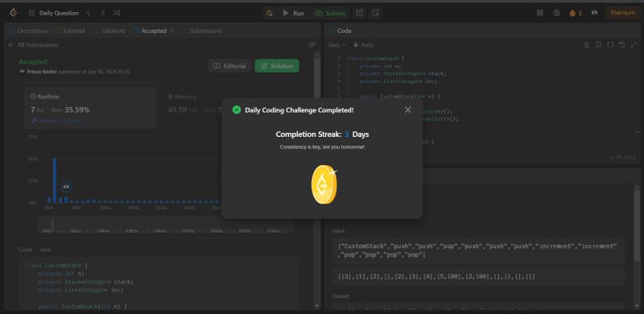Select the Accepted tab

pyautogui.click(x=150, y=31)
